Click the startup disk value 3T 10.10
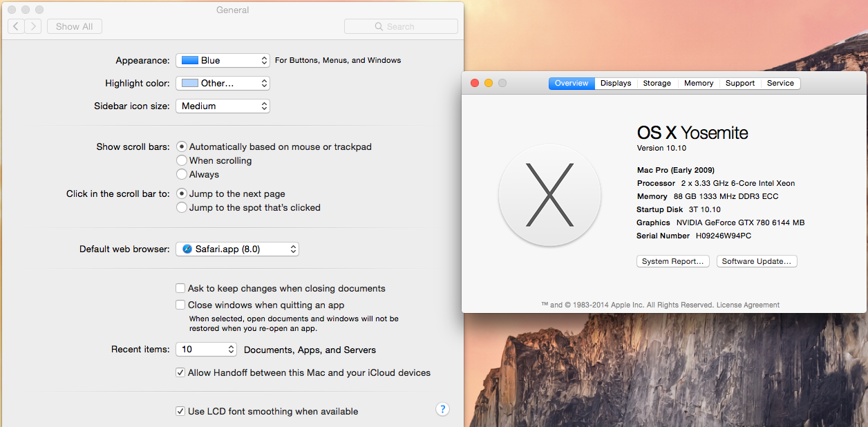Screen dimensions: 868x427 704,209
